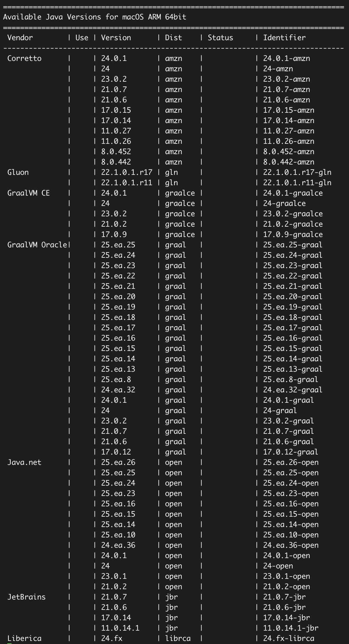Screen dimensions: 349x644
Task: Select the 21.0.7-jbr identifier
Action: coord(284,597)
